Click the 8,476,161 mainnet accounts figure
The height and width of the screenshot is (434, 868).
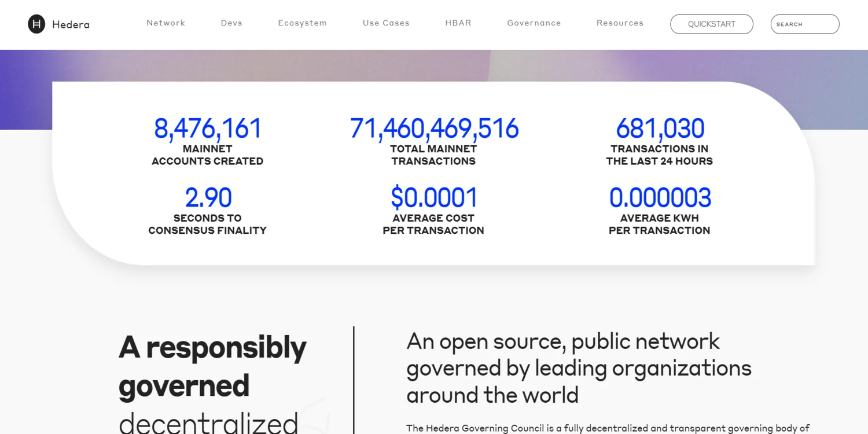pos(208,128)
